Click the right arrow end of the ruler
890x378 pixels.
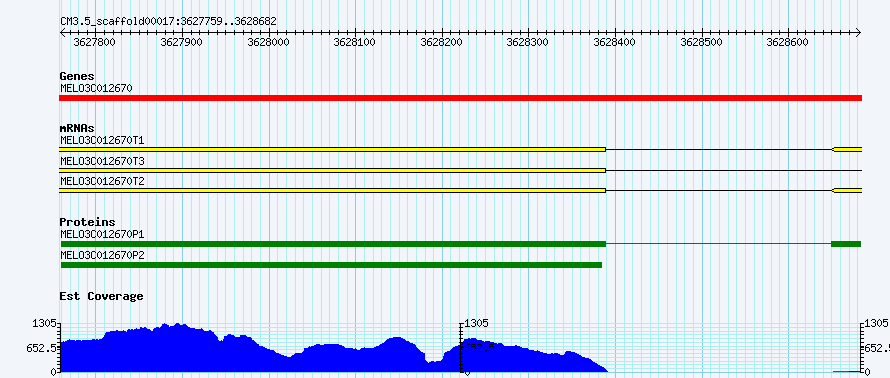[859, 32]
